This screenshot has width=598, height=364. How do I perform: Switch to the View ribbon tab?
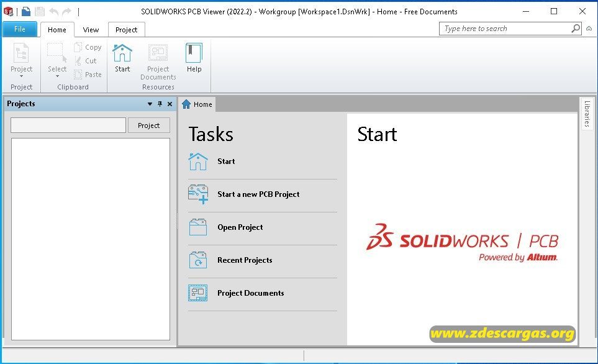coord(91,30)
